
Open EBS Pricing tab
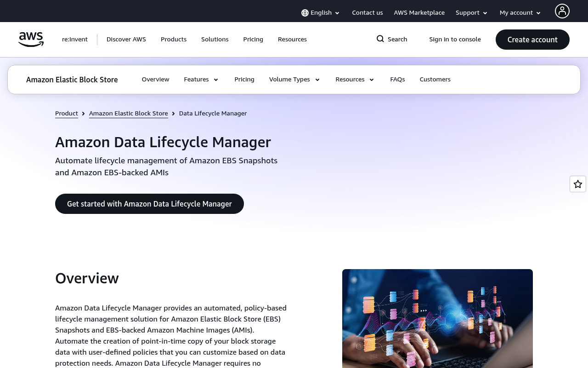244,80
